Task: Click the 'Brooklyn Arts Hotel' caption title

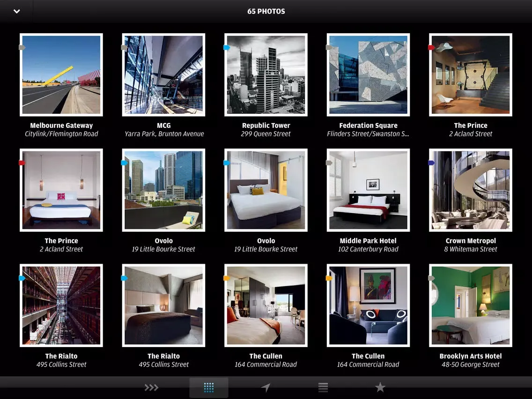Action: (x=471, y=356)
